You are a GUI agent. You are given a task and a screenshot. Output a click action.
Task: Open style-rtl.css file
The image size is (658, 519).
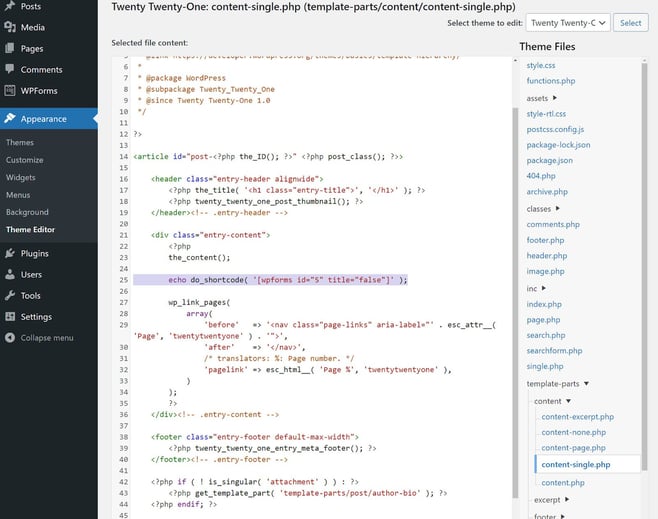[x=546, y=114]
